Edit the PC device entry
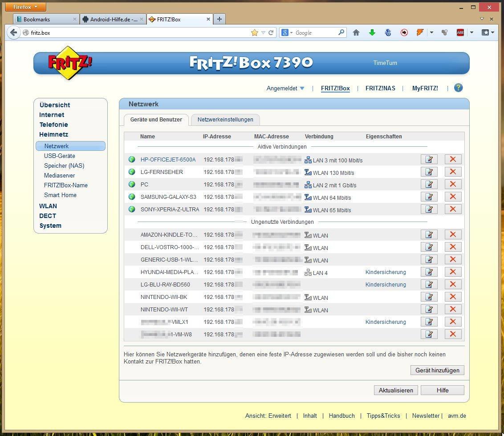The height and width of the screenshot is (436, 504). pyautogui.click(x=429, y=185)
